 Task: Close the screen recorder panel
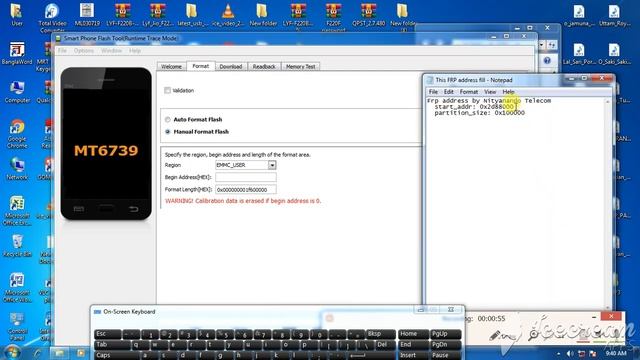[x=611, y=316]
